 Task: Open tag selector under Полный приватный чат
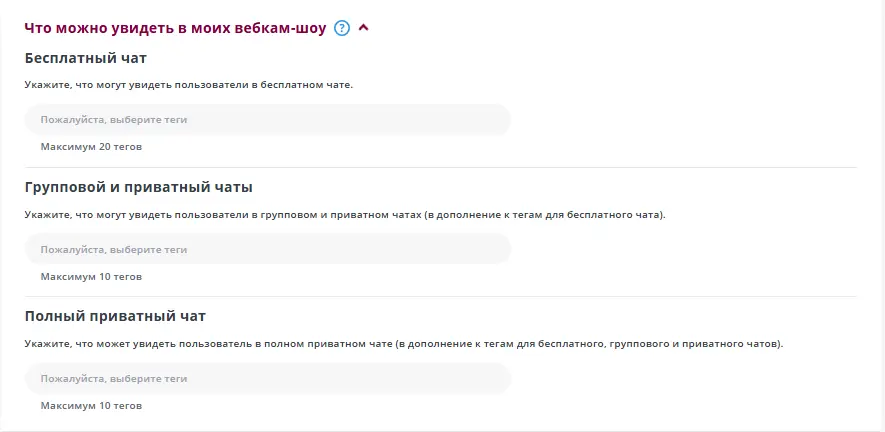pyautogui.click(x=267, y=379)
